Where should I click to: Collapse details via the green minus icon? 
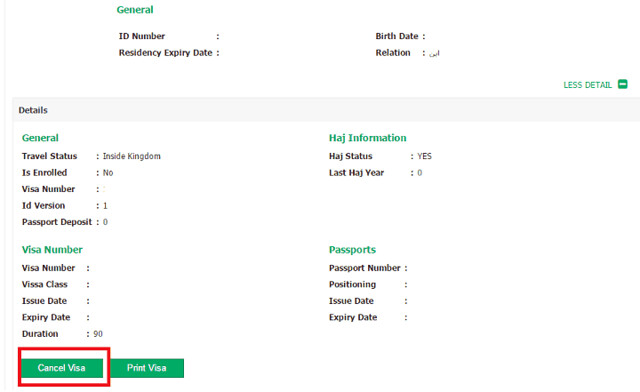click(622, 84)
